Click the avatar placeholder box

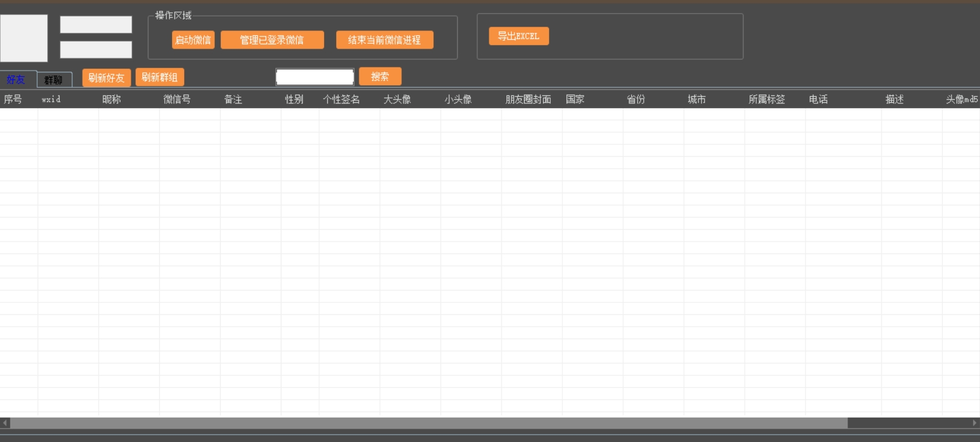tap(24, 38)
